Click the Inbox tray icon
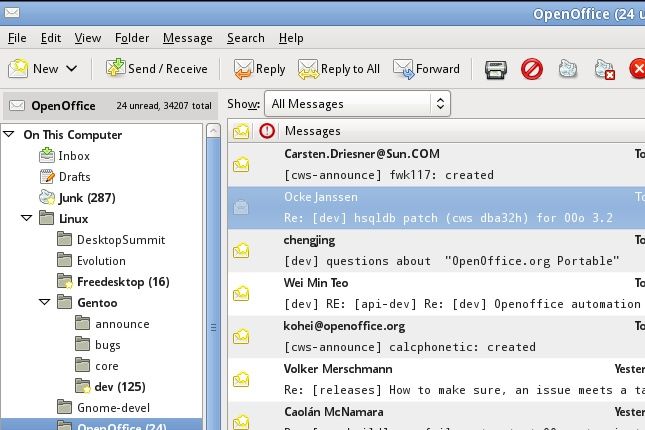The width and height of the screenshot is (645, 430). pyautogui.click(x=46, y=155)
